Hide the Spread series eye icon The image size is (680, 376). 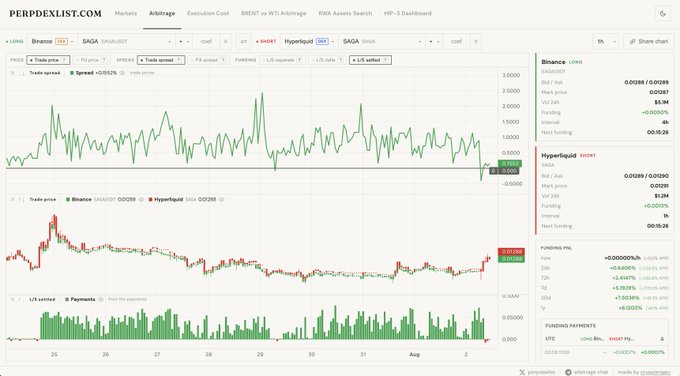[122, 73]
